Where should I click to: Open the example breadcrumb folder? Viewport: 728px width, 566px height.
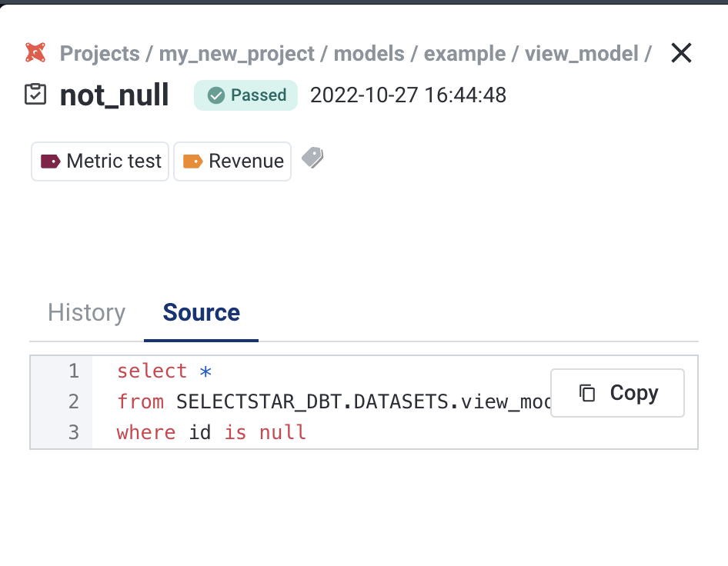pyautogui.click(x=465, y=54)
